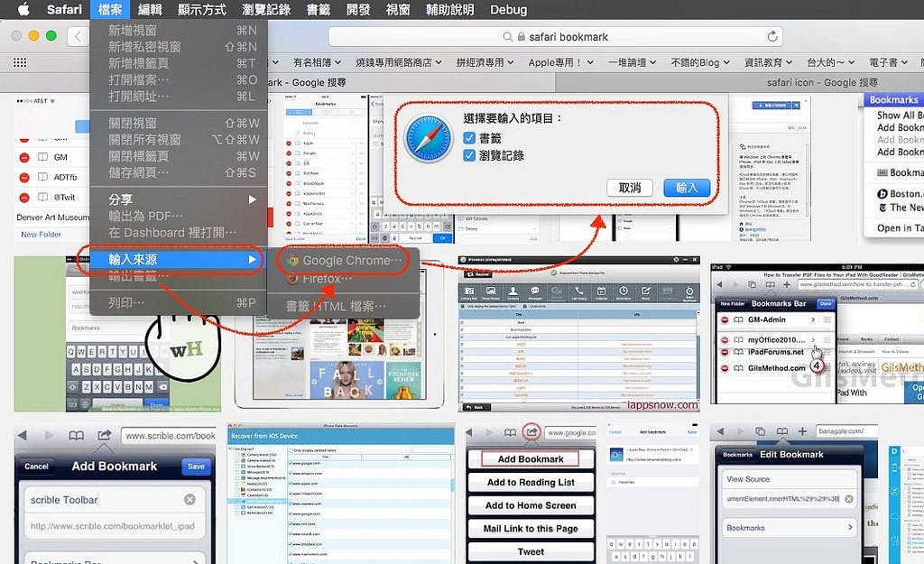Click the back navigation button
Image resolution: width=924 pixels, height=564 pixels.
coord(78,36)
